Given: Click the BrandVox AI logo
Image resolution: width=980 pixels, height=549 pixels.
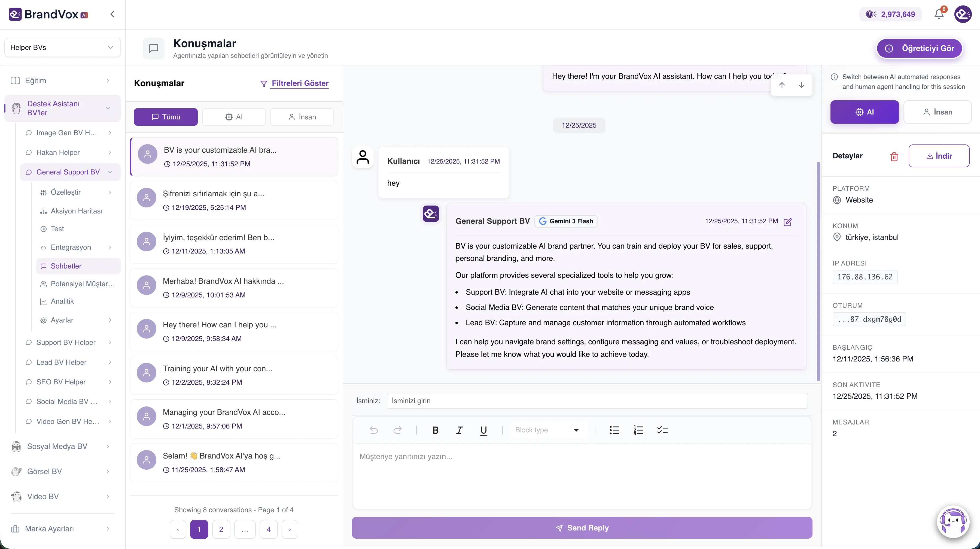Looking at the screenshot, I should [48, 14].
